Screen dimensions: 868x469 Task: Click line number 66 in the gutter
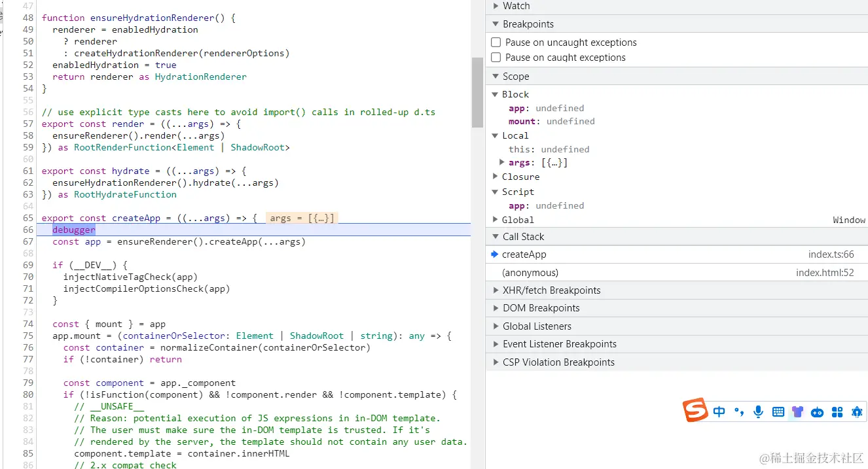[x=28, y=230]
